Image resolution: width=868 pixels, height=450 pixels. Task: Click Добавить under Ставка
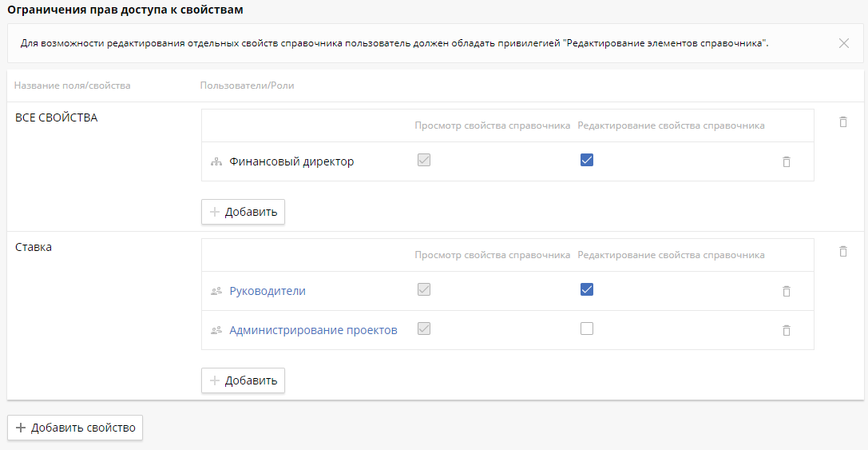pos(243,380)
